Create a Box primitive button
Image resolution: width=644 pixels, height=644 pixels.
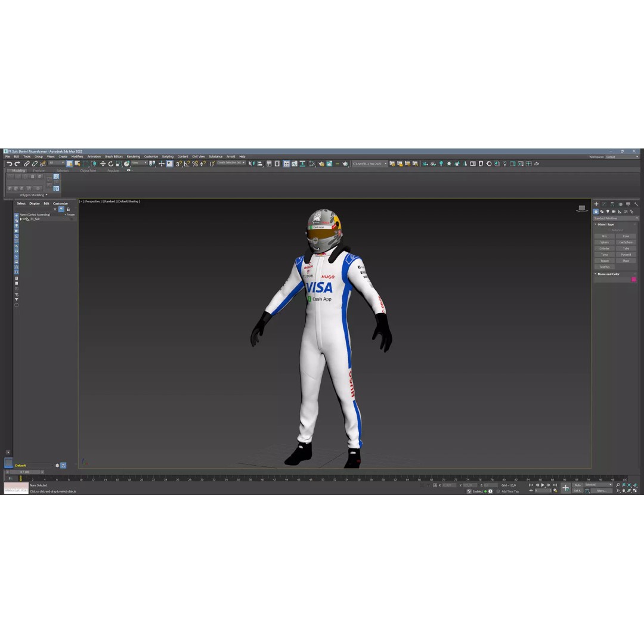pos(604,236)
